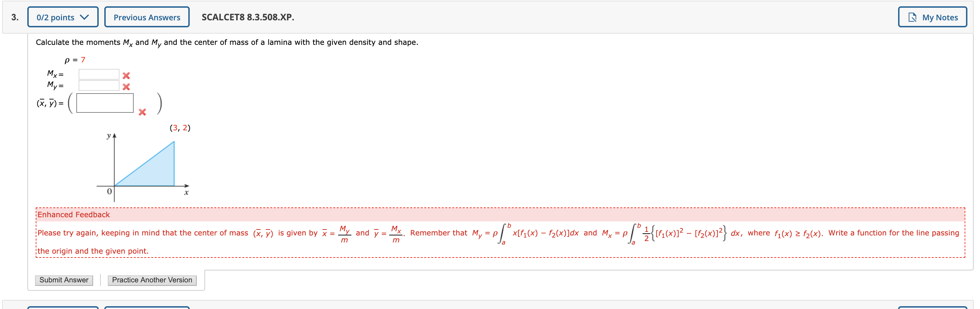Select the Mx answer input field
The width and height of the screenshot is (980, 309).
point(99,74)
